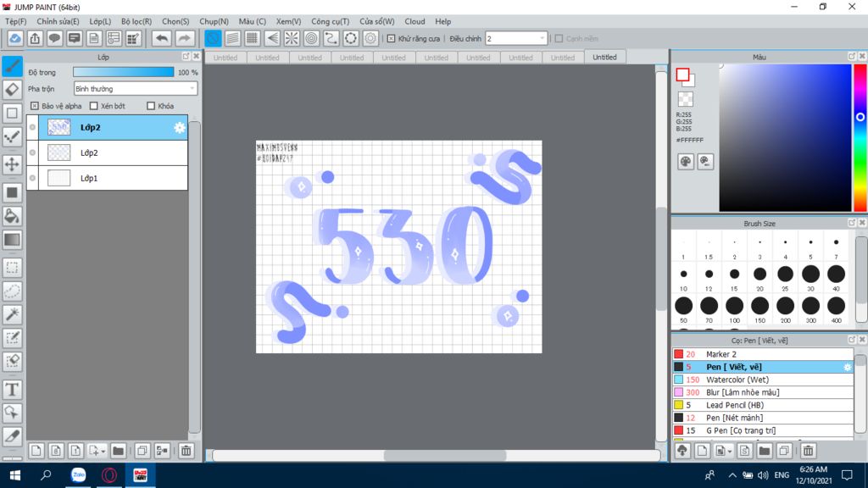Image resolution: width=868 pixels, height=488 pixels.
Task: Select the Watercolor (Wet) brush
Action: point(763,380)
